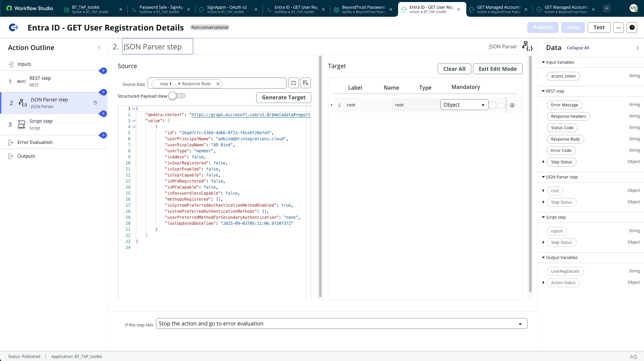Expand the Action Status output object
Image resolution: width=644 pixels, height=361 pixels.
(543, 283)
